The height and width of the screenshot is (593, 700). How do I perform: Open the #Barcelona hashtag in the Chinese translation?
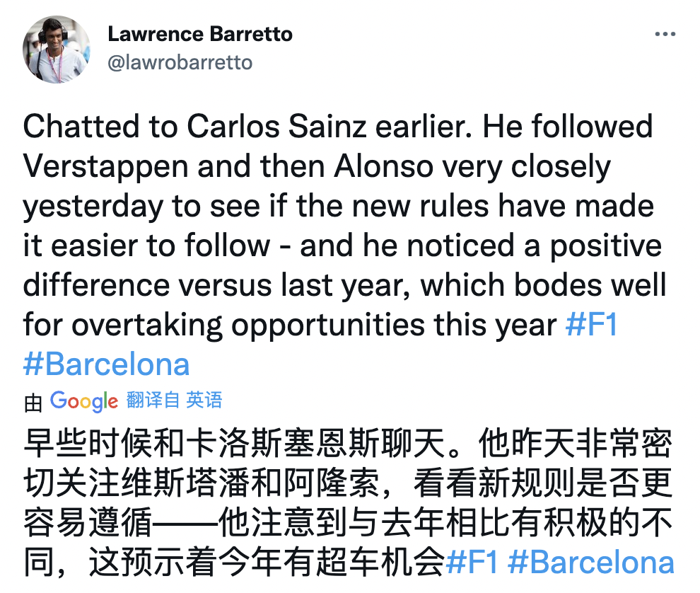(x=591, y=563)
